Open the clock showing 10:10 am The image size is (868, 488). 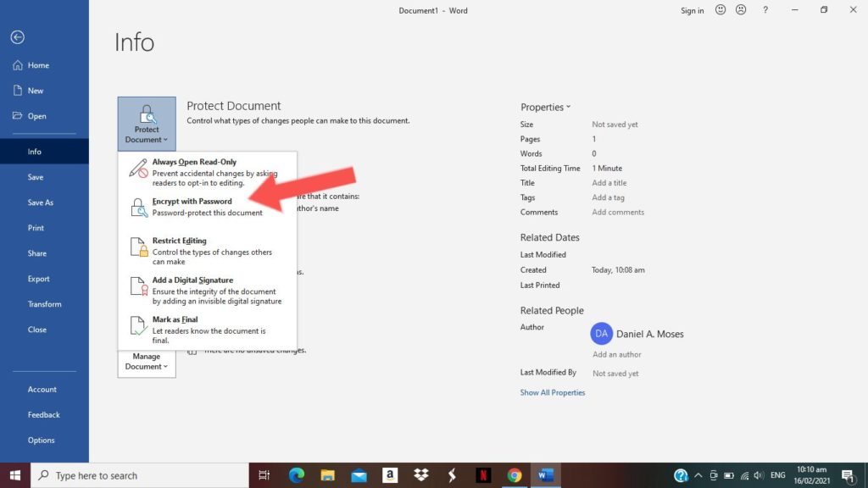812,475
